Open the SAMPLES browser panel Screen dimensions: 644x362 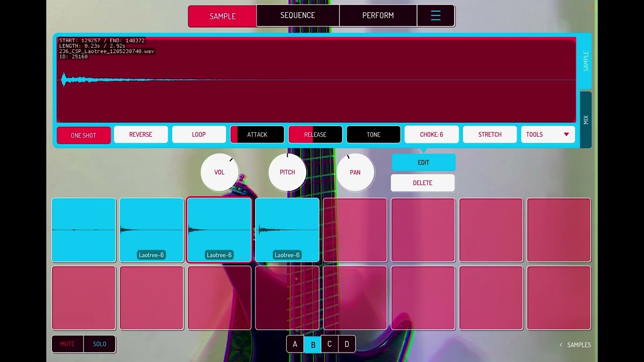576,345
